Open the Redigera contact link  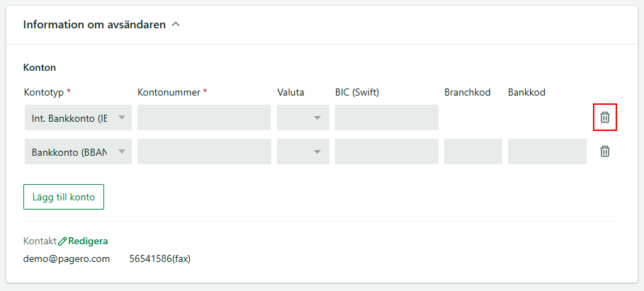coord(88,241)
